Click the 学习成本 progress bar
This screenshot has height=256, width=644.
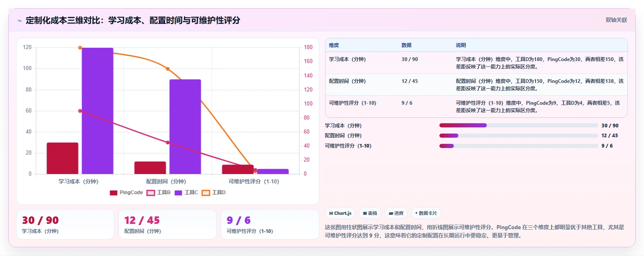(x=519, y=125)
